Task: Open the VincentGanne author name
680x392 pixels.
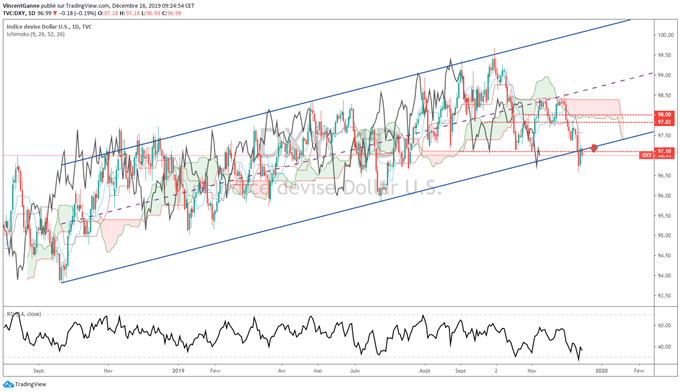Action: [21, 6]
